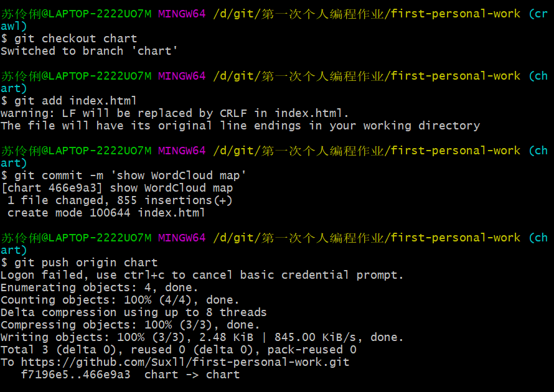Click 'Compressing objects: 100% (3/3)' line
The image size is (554, 392).
click(x=130, y=325)
